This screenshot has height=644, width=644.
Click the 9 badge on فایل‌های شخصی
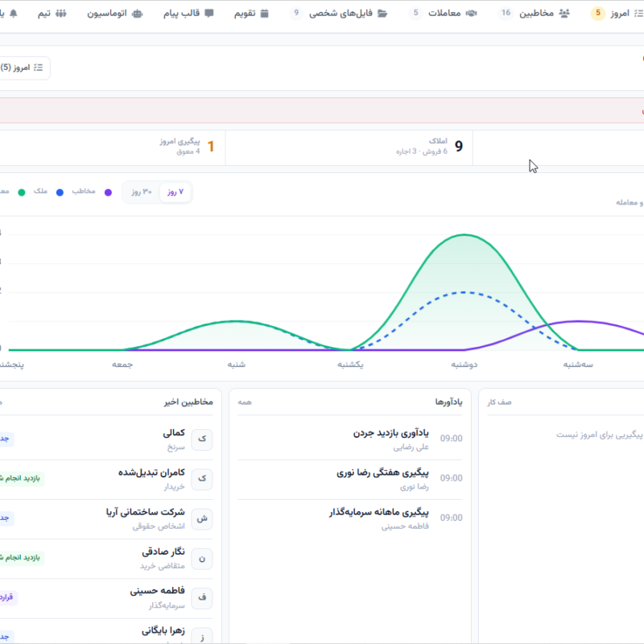(296, 13)
